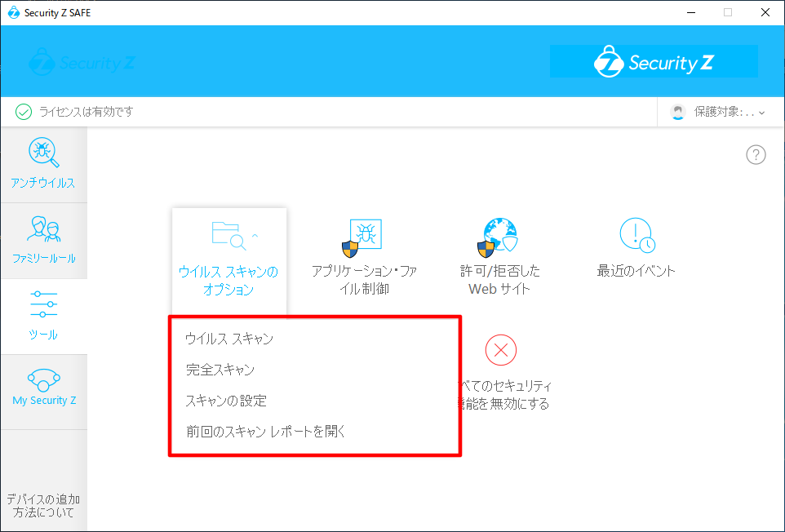Open allowed/denied Web sites globe icon
Screen dimensions: 785x532
(x=499, y=237)
